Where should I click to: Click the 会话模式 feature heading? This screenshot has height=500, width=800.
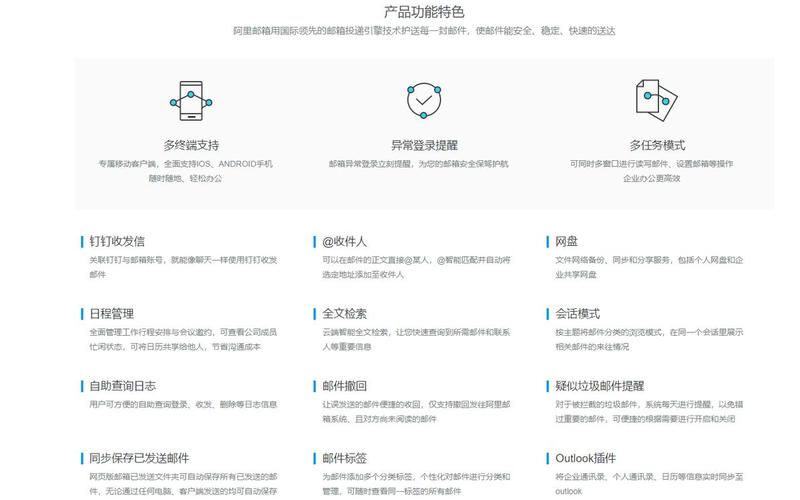(x=578, y=314)
